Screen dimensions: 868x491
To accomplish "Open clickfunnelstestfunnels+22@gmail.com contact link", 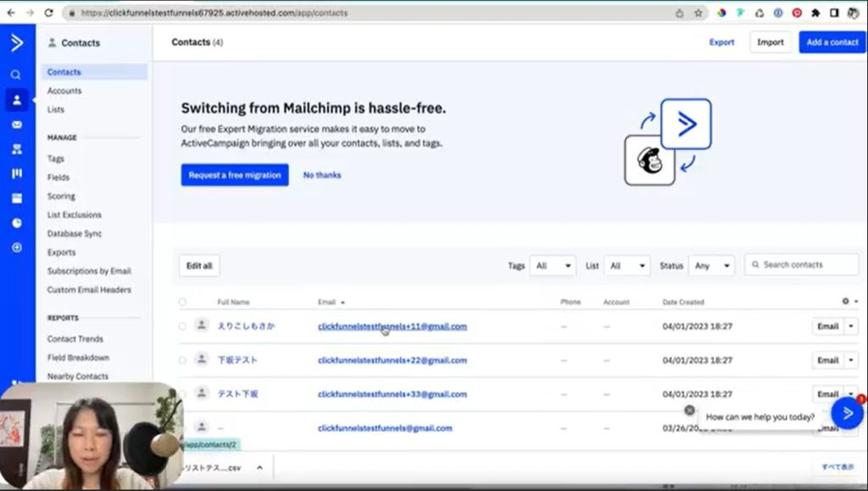I will pos(392,360).
